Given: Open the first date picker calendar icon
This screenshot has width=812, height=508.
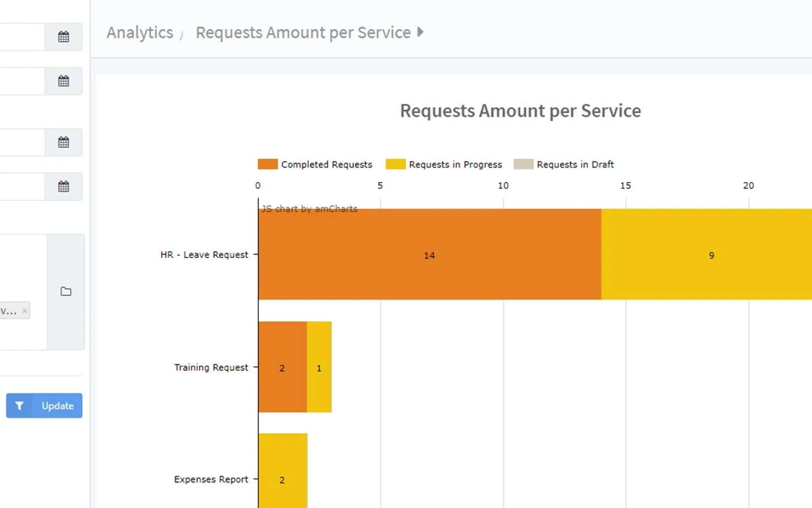Looking at the screenshot, I should click(x=63, y=37).
